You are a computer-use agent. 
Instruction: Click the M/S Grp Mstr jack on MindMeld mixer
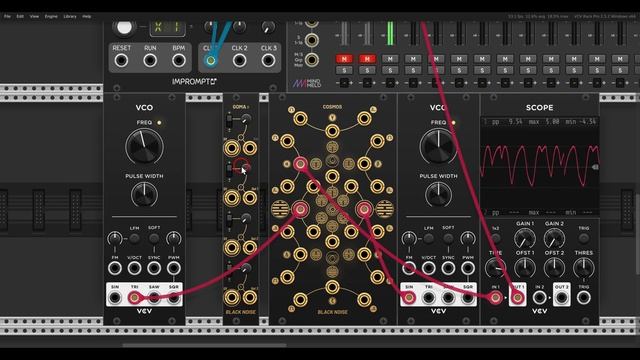311,60
